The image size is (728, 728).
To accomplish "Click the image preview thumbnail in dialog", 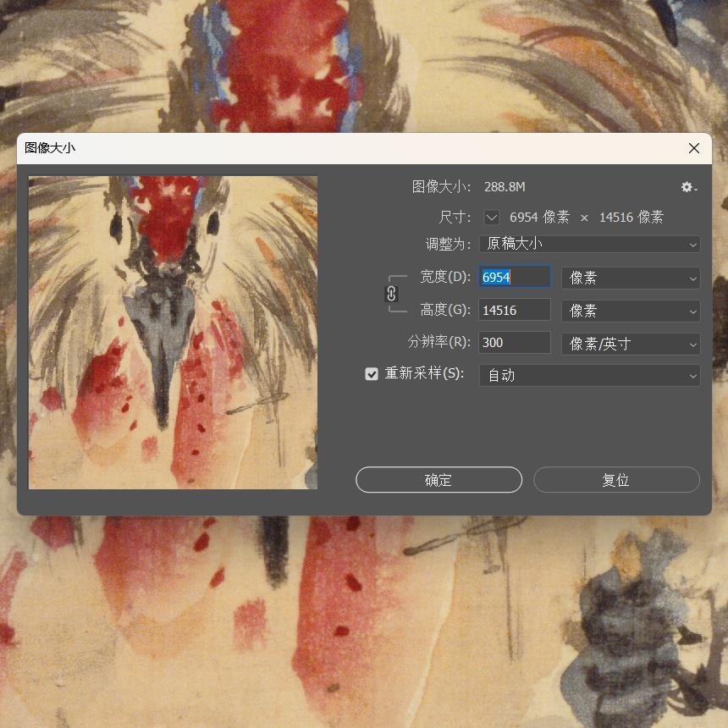I will tap(174, 333).
